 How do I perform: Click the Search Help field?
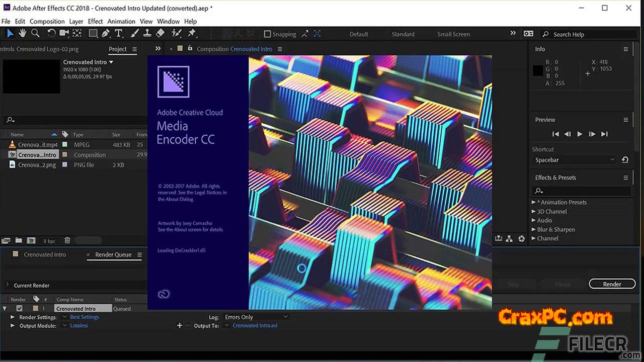586,34
